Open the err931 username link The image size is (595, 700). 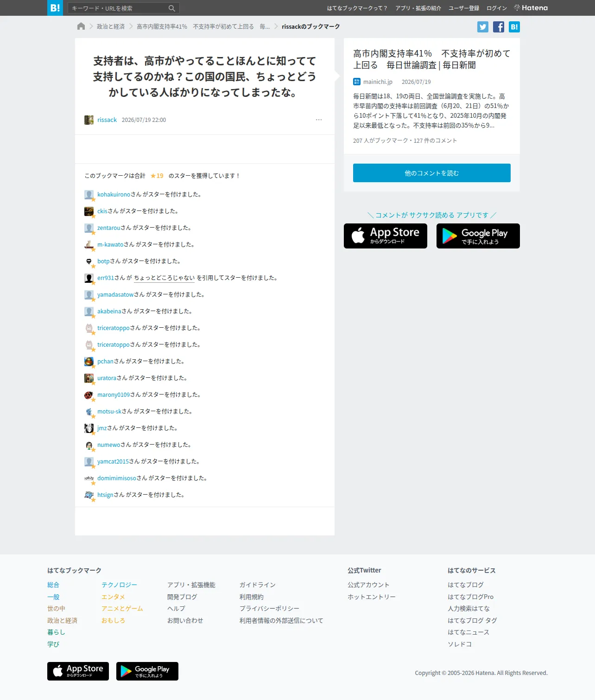[x=106, y=278]
